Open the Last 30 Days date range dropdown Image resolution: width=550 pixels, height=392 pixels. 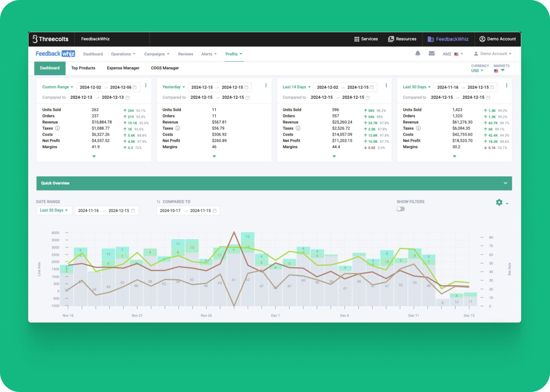tap(54, 210)
